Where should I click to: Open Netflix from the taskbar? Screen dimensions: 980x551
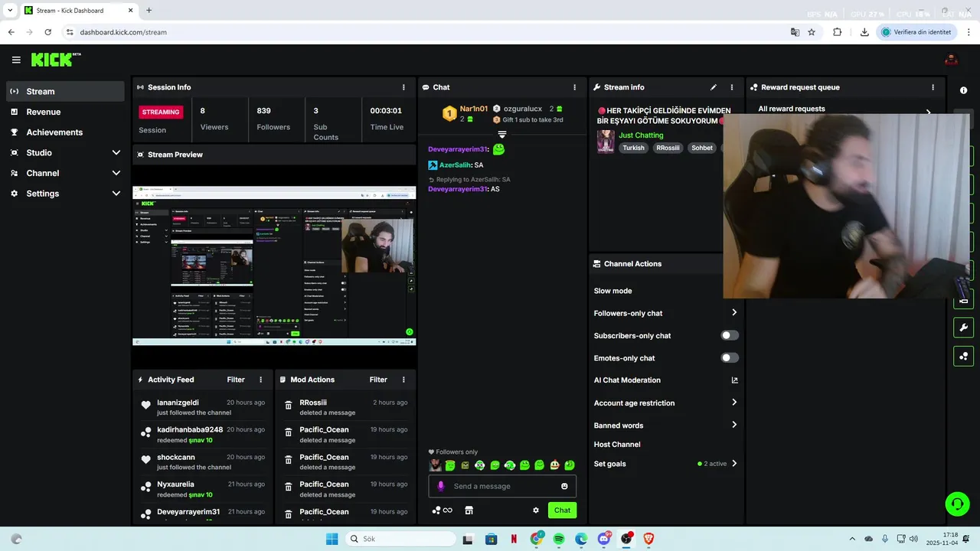click(x=514, y=539)
